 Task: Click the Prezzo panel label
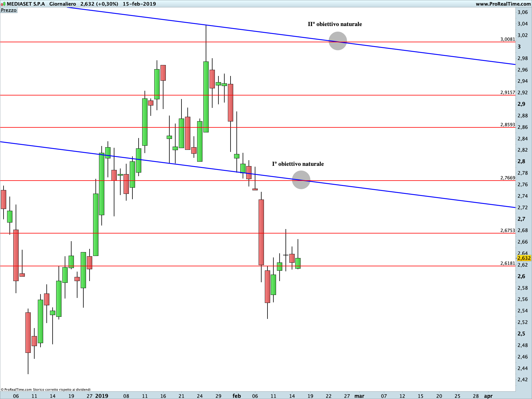(x=9, y=10)
